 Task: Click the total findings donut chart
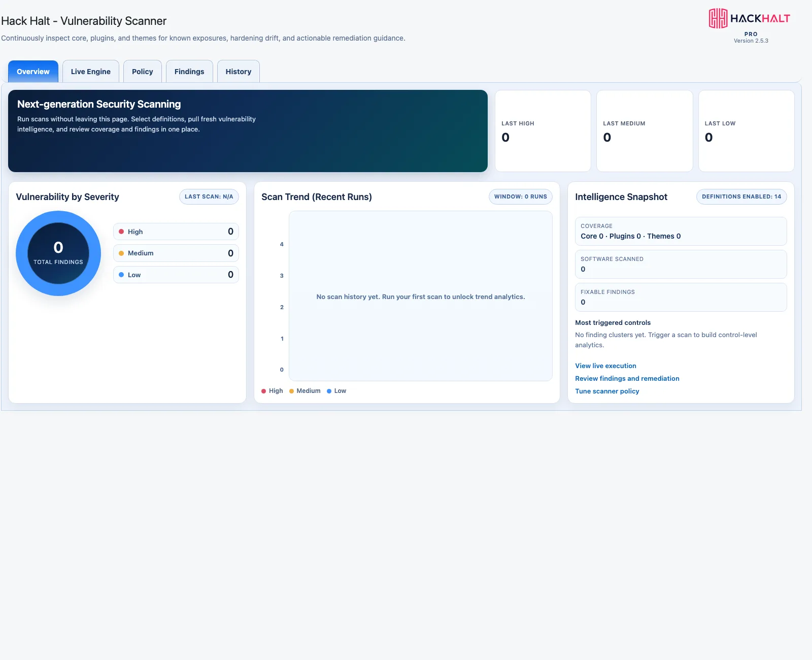click(x=58, y=253)
